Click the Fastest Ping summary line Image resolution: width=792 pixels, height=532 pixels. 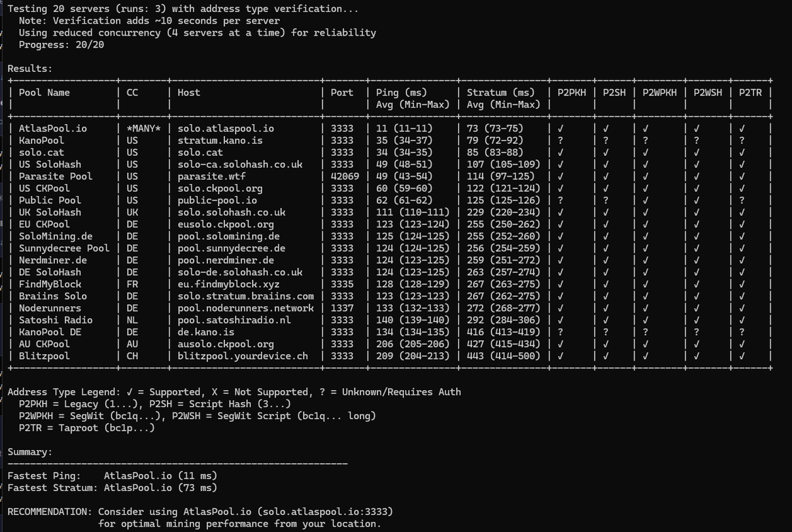click(112, 476)
